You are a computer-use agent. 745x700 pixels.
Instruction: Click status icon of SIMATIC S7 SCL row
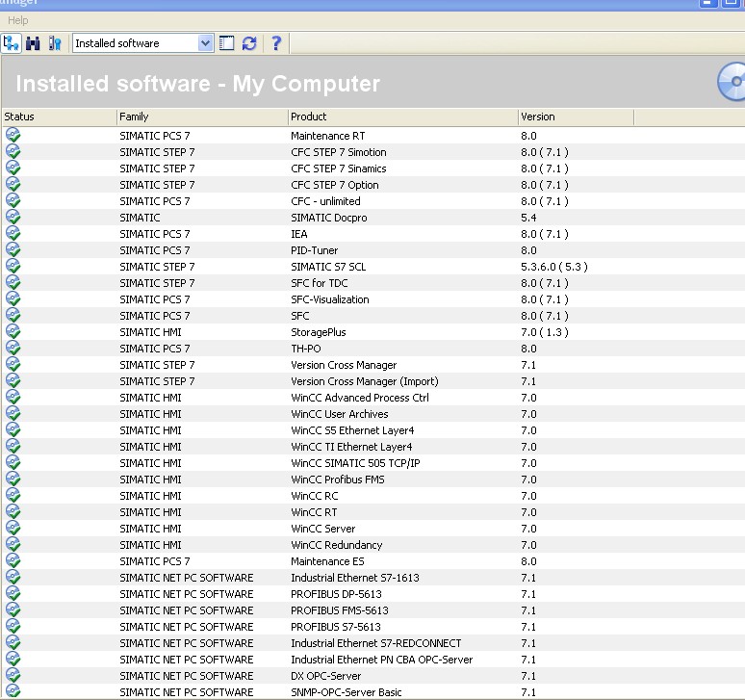[x=13, y=266]
